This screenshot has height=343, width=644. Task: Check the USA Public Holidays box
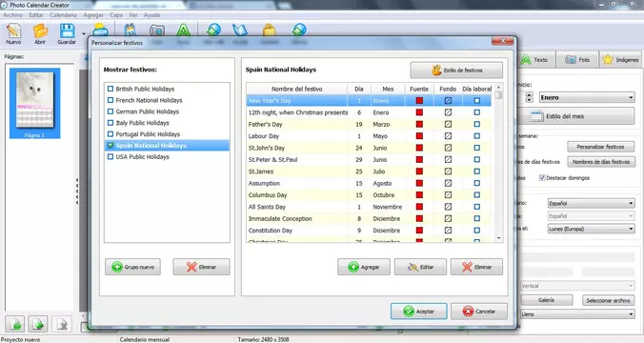[111, 156]
